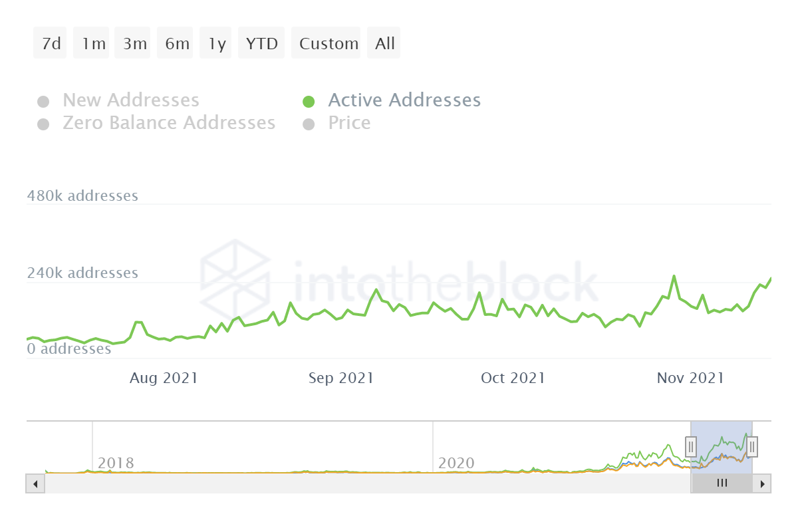Viewport: 798px width, 532px height.
Task: Click the navigator scrollbar thumb
Action: [x=722, y=483]
